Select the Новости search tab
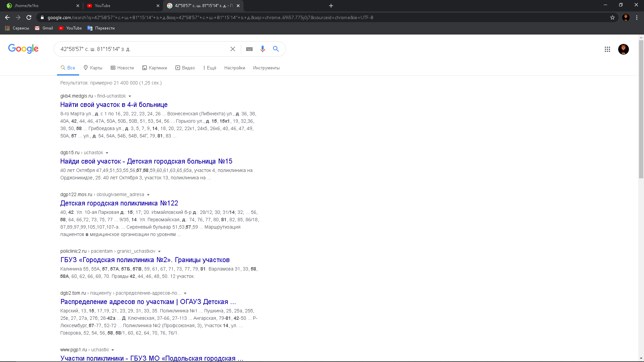644x362 pixels. pyautogui.click(x=122, y=68)
